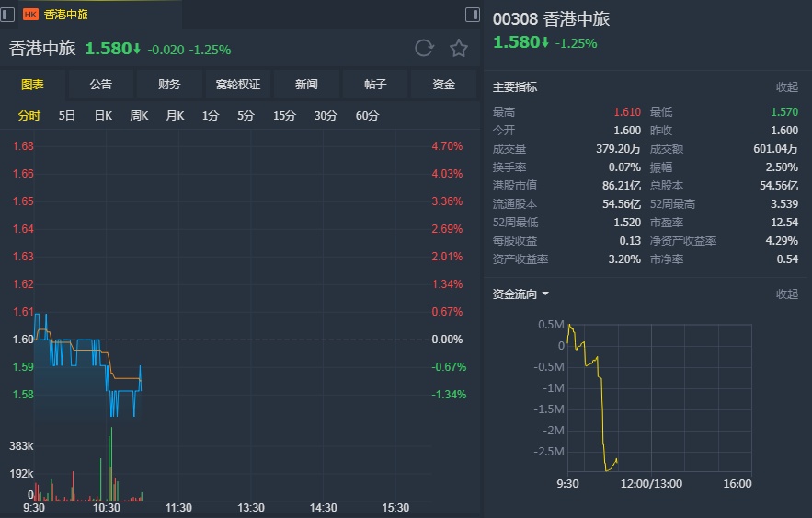This screenshot has height=518, width=812.
Task: Select the 60分 chart interval
Action: [x=367, y=116]
